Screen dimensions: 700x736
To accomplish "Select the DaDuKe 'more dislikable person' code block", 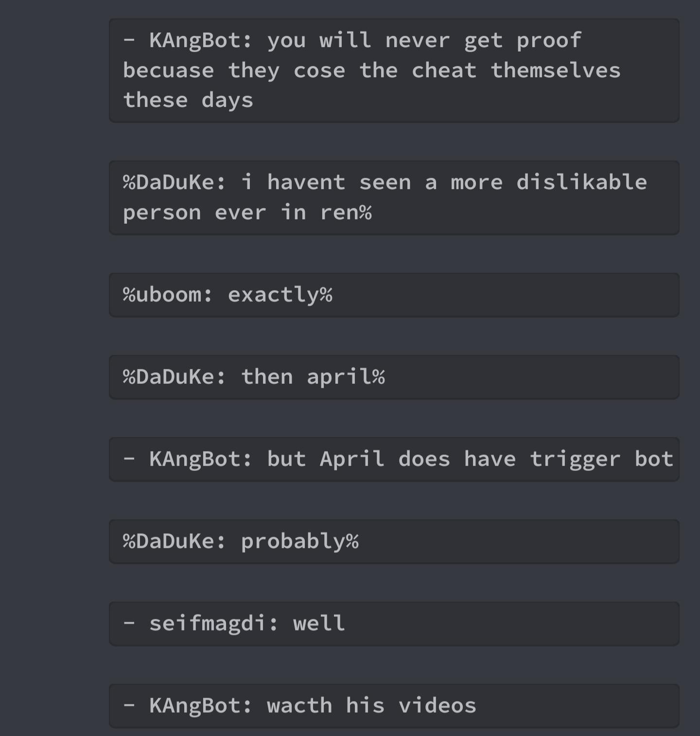I will click(394, 198).
